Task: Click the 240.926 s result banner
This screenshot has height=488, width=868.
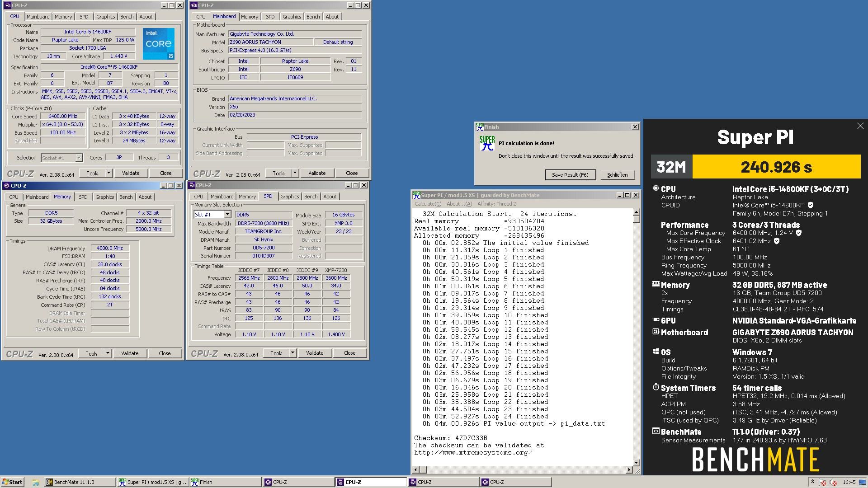Action: click(x=776, y=167)
